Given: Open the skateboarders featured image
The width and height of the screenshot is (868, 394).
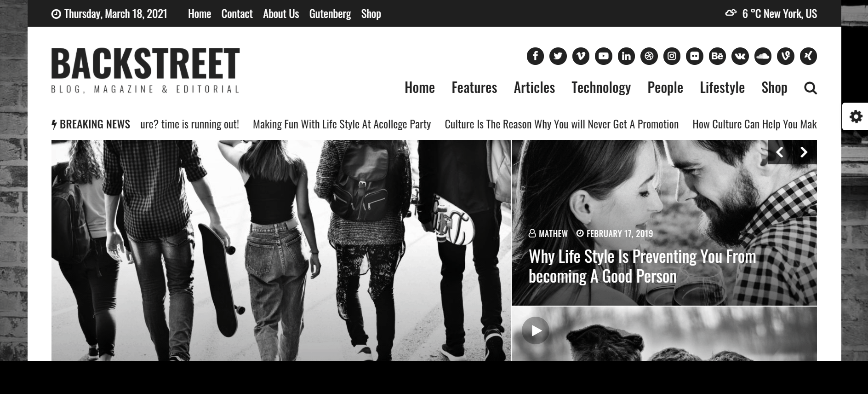Looking at the screenshot, I should point(281,250).
